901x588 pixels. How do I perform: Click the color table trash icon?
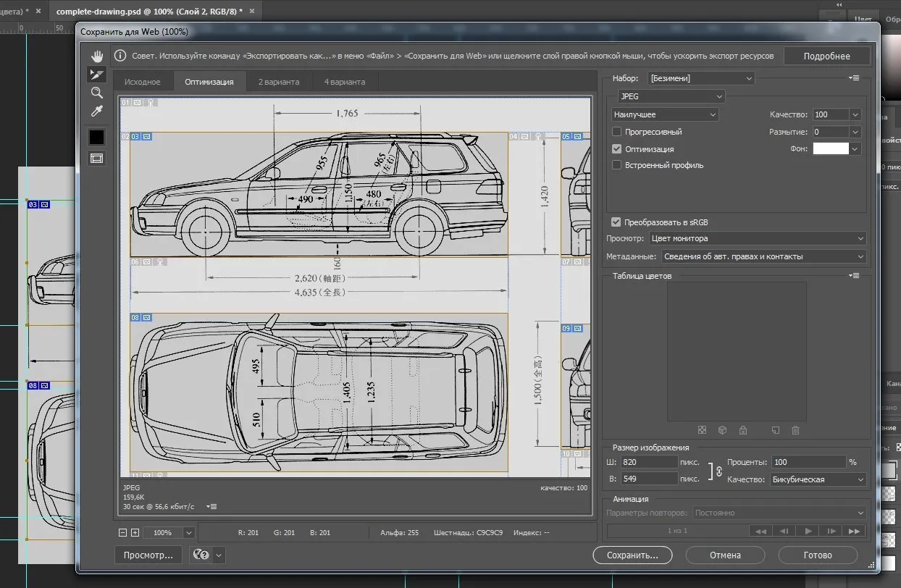[x=795, y=430]
